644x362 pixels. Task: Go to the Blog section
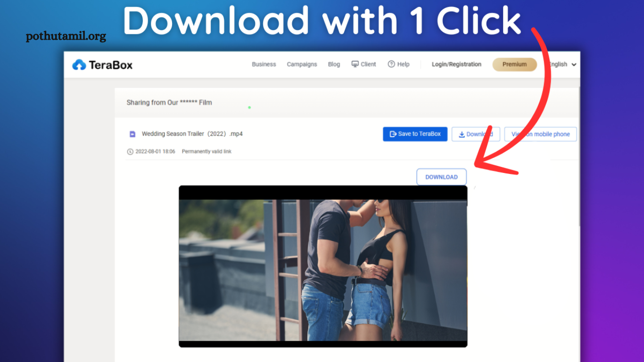point(334,64)
